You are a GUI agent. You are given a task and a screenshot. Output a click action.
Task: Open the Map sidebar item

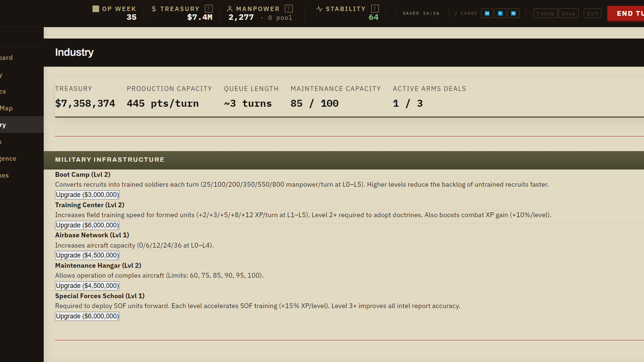[x=22, y=108]
